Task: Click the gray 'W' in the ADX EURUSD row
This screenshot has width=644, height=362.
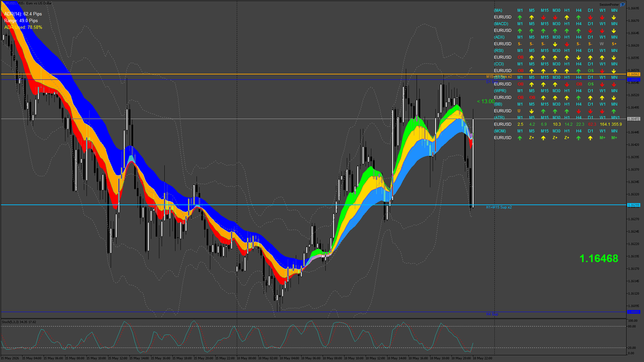Action: click(x=602, y=44)
